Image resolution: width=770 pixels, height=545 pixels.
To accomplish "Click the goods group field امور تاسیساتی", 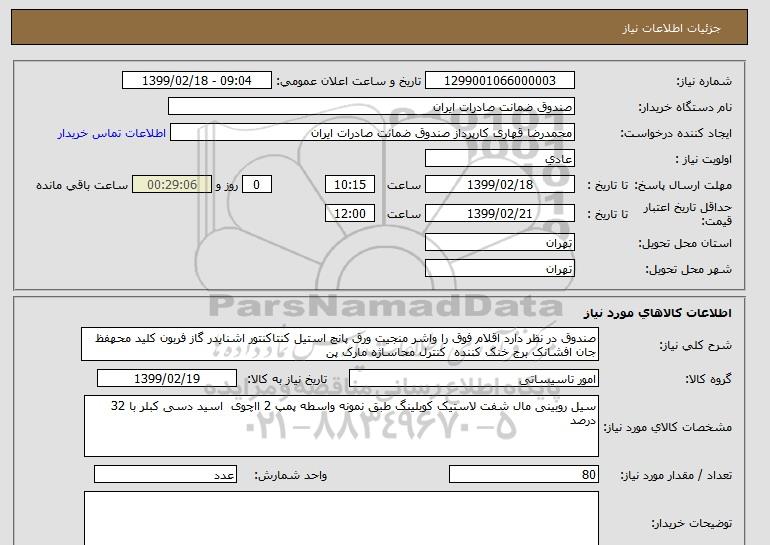I will click(473, 379).
